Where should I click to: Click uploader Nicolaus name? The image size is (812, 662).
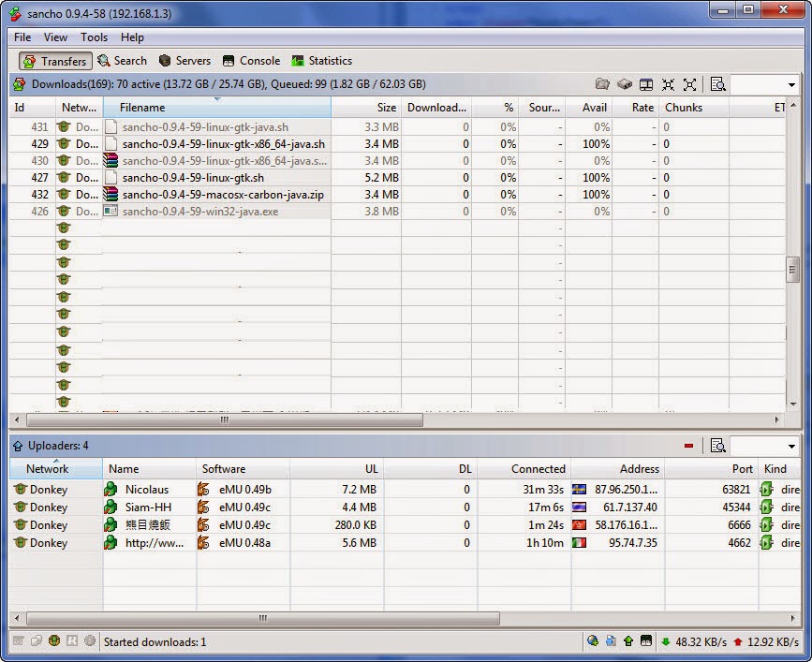(147, 489)
